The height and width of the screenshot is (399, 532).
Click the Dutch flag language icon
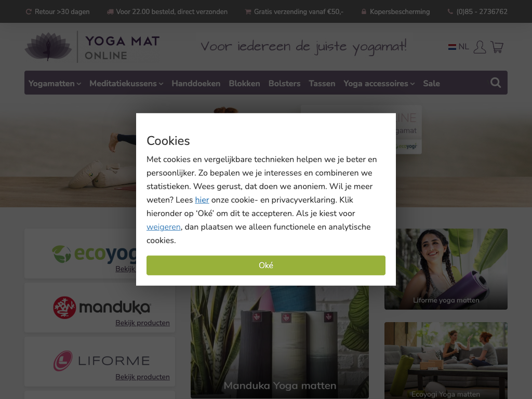point(452,47)
